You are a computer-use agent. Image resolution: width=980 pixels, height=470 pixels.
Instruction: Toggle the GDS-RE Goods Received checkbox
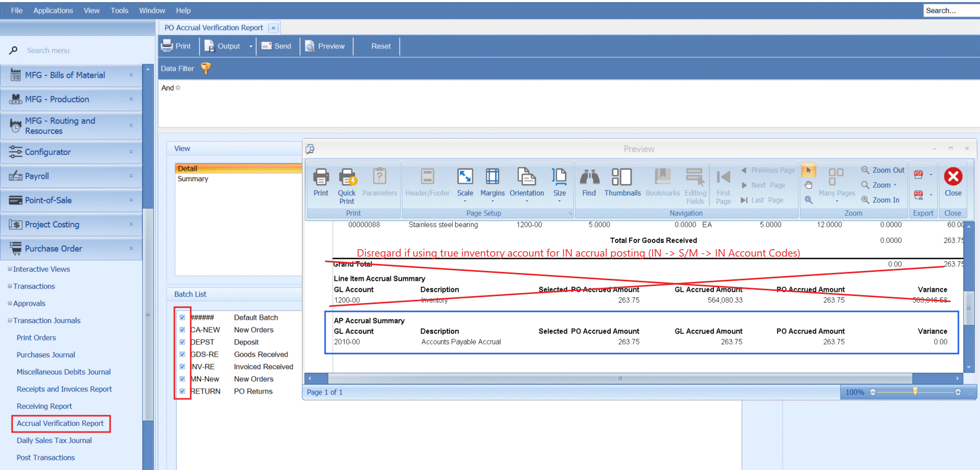[x=182, y=355]
